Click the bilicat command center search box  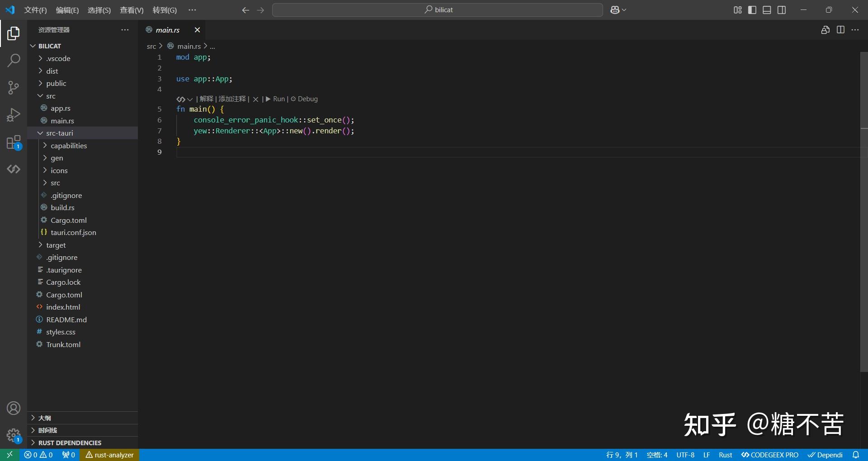[437, 10]
